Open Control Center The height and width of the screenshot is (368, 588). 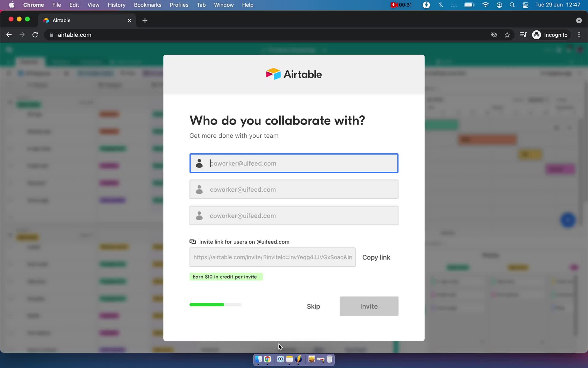[x=526, y=5]
